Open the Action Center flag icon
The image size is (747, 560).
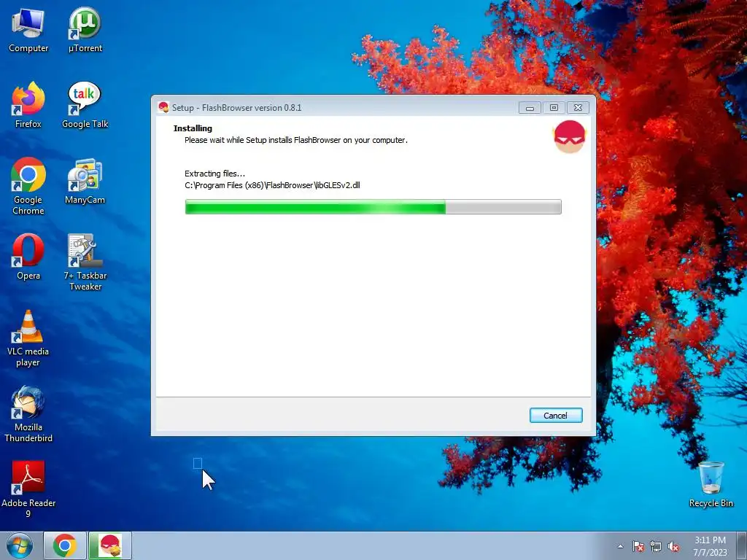pyautogui.click(x=638, y=546)
